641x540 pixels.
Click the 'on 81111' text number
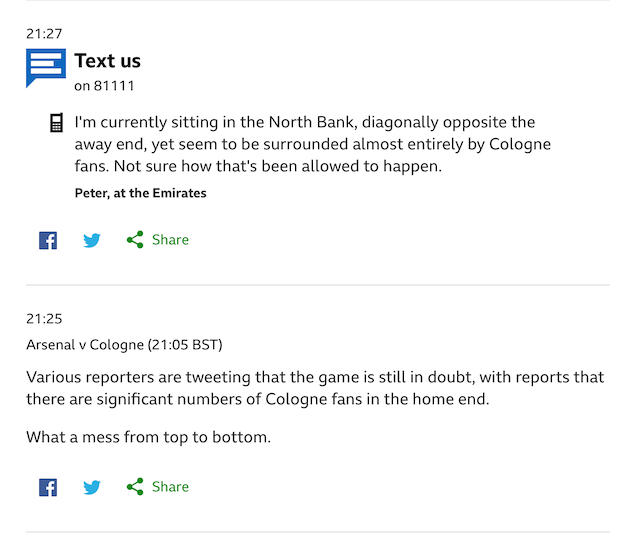[x=104, y=86]
